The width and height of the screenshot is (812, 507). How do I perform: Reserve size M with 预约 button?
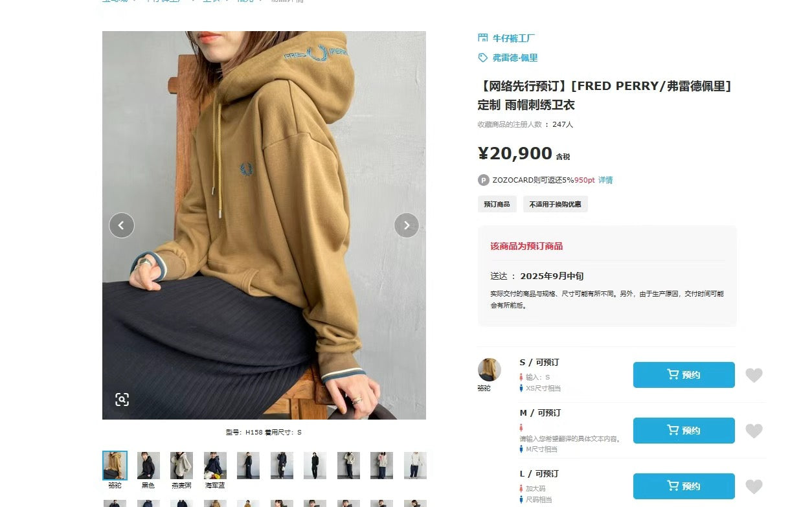684,431
